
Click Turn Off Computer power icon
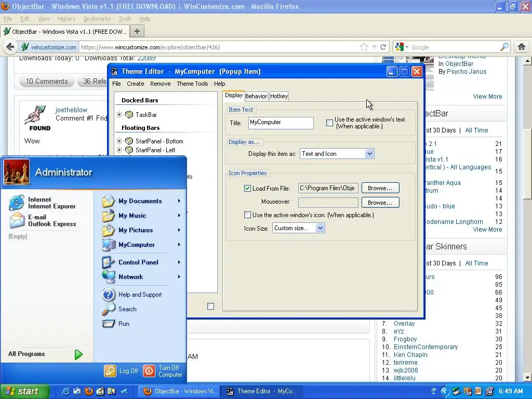(149, 371)
